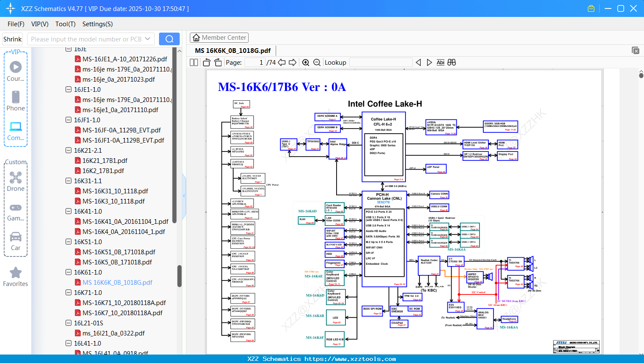
Task: Open the Tool(T) menu
Action: click(66, 24)
